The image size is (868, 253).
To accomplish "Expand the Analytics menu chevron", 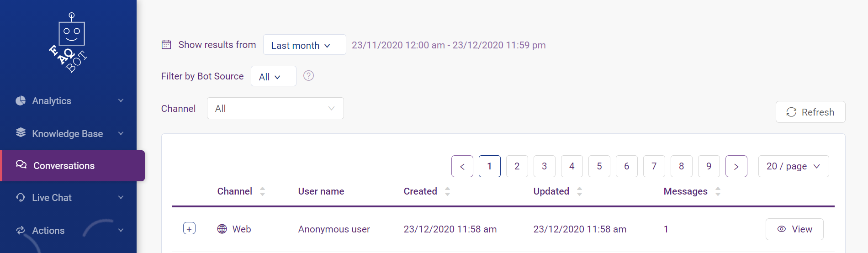I will tap(121, 100).
